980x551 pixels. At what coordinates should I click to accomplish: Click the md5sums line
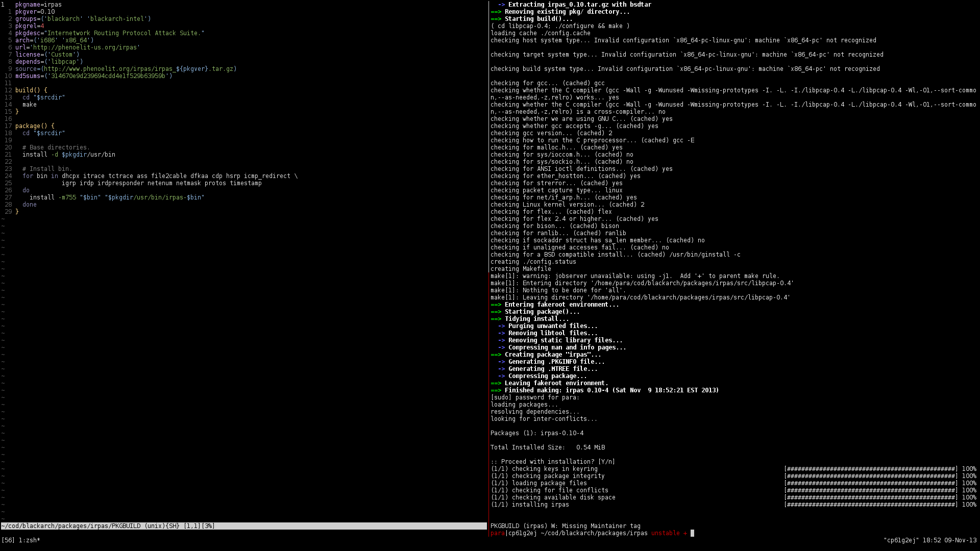(x=94, y=76)
